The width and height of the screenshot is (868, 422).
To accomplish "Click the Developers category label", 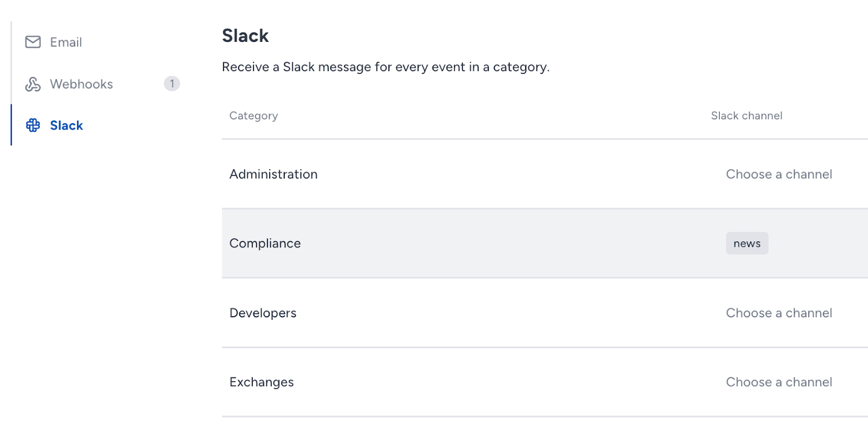I will coord(263,313).
